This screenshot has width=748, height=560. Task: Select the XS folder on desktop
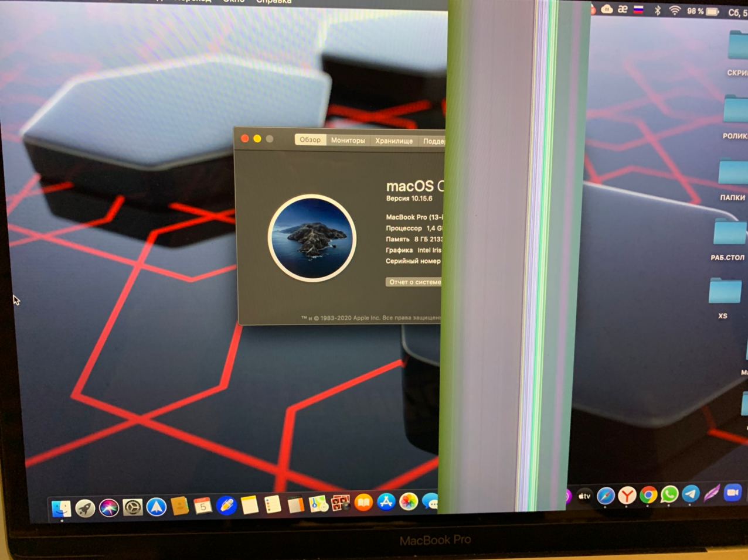click(x=725, y=298)
